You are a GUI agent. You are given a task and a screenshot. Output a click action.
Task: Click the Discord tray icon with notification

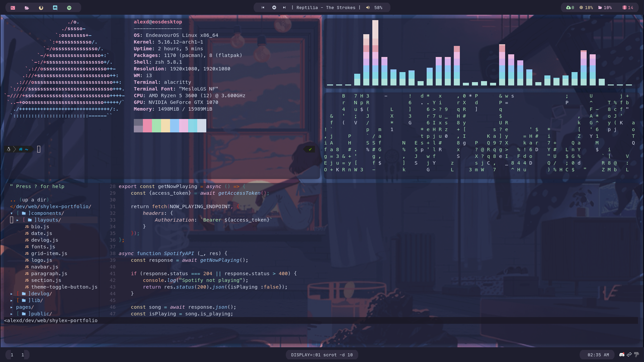[622, 355]
